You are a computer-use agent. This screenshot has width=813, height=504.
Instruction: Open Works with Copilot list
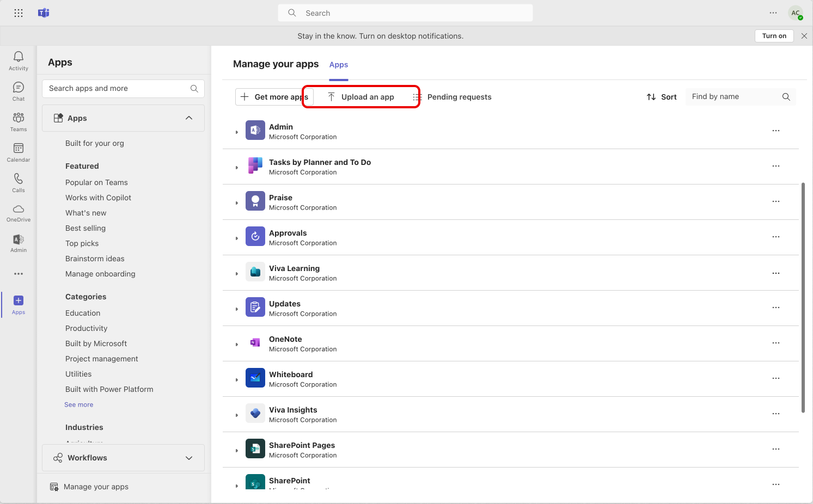98,198
